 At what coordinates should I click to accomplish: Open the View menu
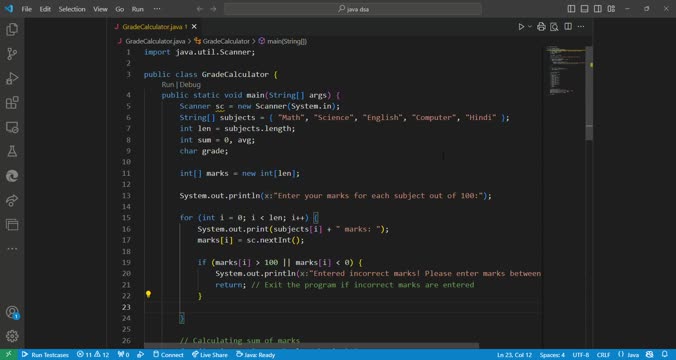coord(100,9)
